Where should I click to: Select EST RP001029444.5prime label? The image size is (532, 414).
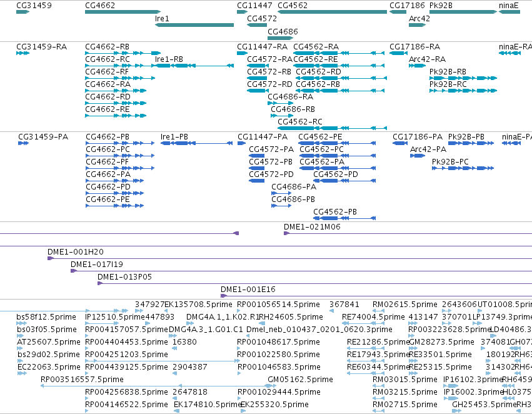point(279,392)
